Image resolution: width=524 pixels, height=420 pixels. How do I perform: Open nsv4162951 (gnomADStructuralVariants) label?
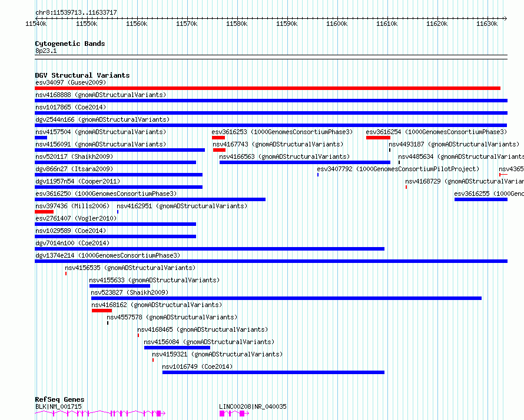(x=182, y=206)
